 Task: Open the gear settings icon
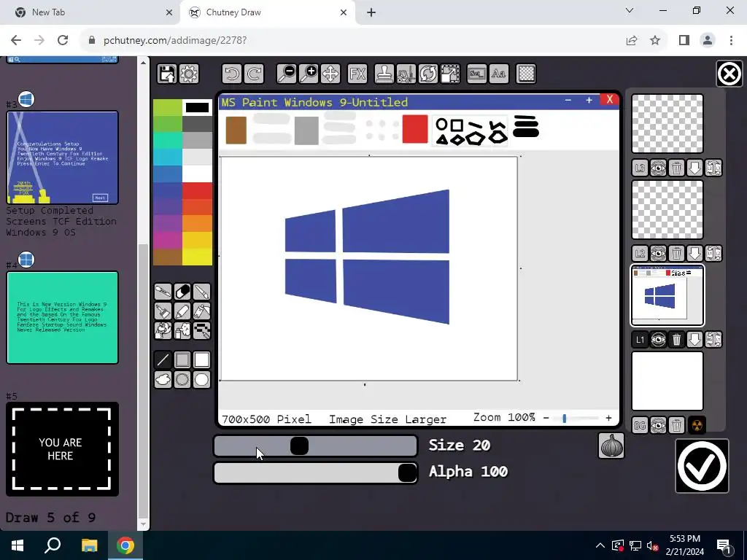[x=189, y=74]
